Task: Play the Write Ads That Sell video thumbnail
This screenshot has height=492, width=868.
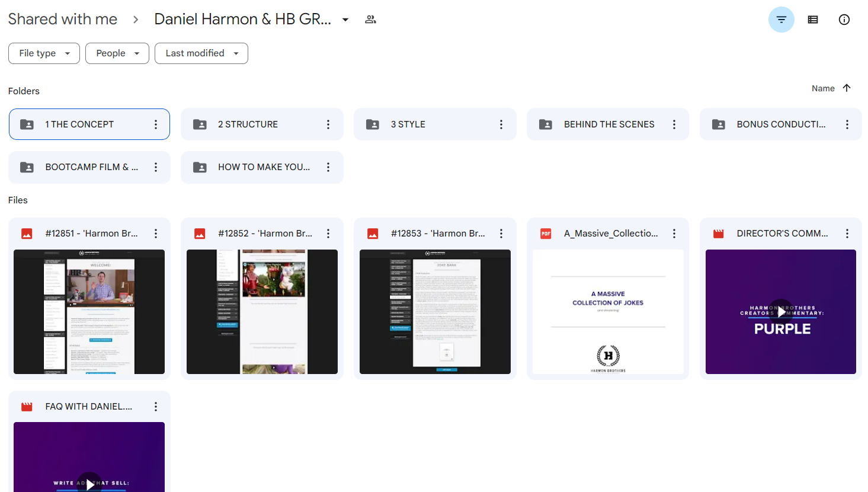Action: coord(89,457)
